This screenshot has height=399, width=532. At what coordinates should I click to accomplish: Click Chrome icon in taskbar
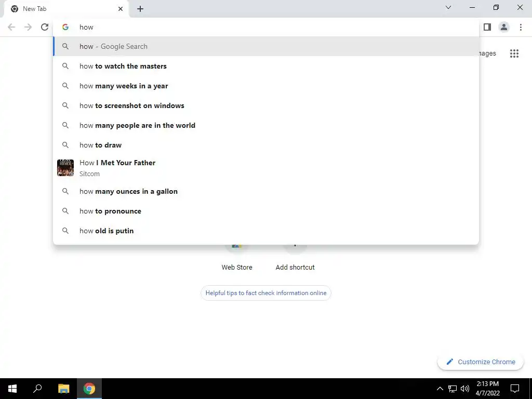[89, 389]
